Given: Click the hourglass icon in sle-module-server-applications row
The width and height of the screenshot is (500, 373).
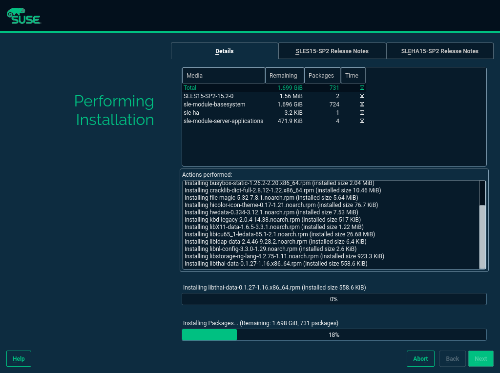Looking at the screenshot, I should (x=362, y=121).
